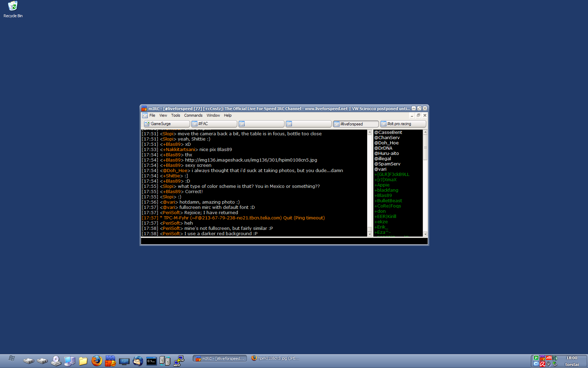Click the chat message input field
Image resolution: width=588 pixels, height=368 pixels.
coord(284,241)
